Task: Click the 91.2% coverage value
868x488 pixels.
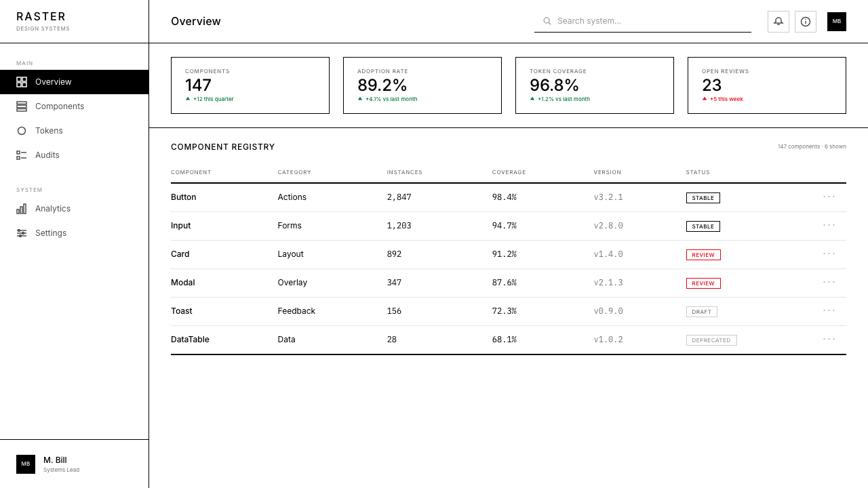Action: pos(505,254)
